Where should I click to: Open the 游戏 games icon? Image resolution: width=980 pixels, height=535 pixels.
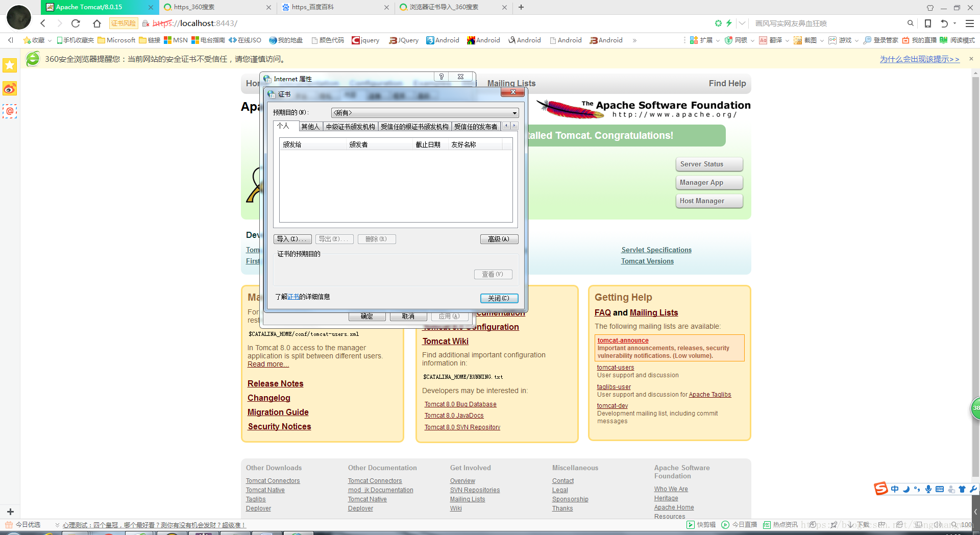coord(840,40)
